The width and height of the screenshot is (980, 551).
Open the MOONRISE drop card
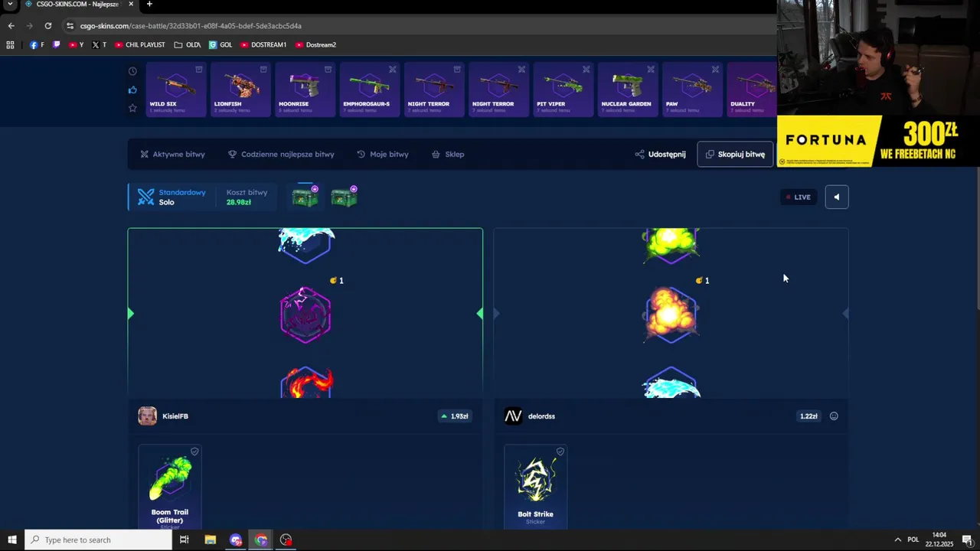(305, 90)
